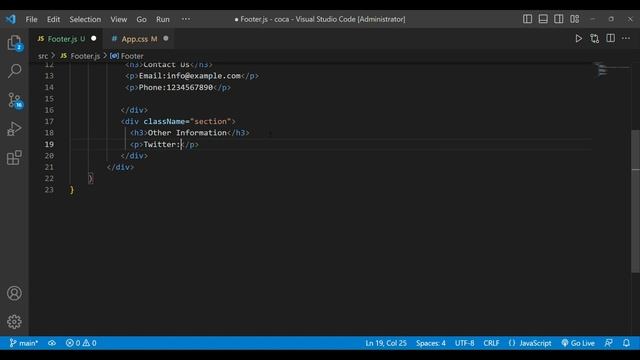Open the File menu
Viewport: 640px width, 360px height.
coord(31,19)
